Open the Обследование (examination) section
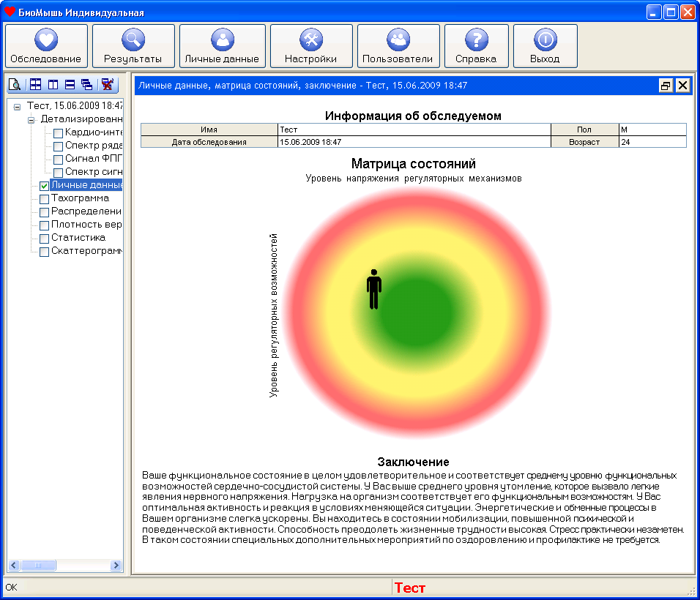 [x=46, y=46]
